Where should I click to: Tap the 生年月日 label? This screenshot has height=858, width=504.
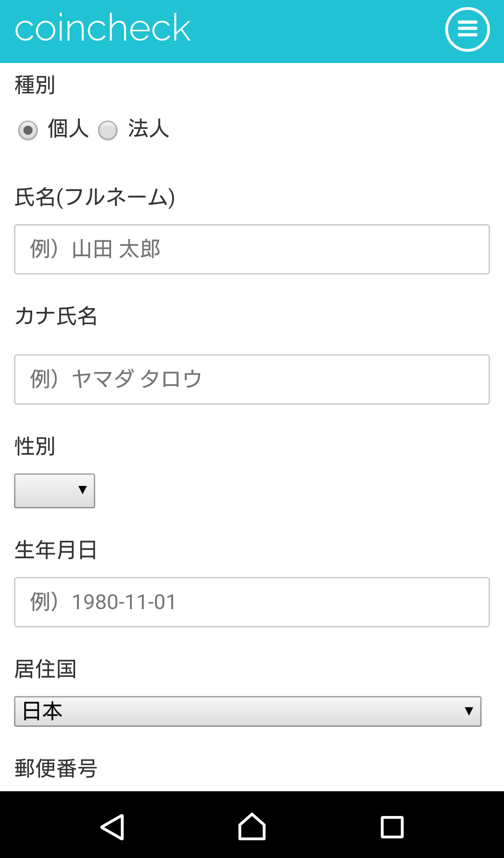(56, 550)
